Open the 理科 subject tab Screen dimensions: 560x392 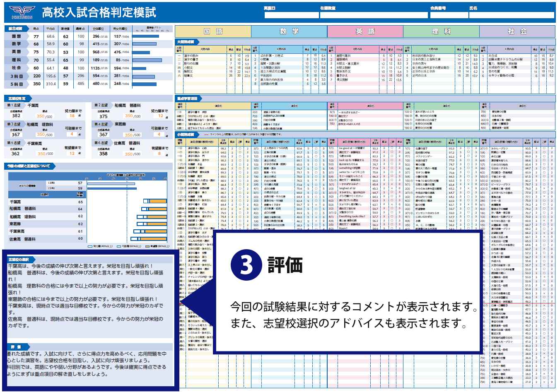click(441, 31)
